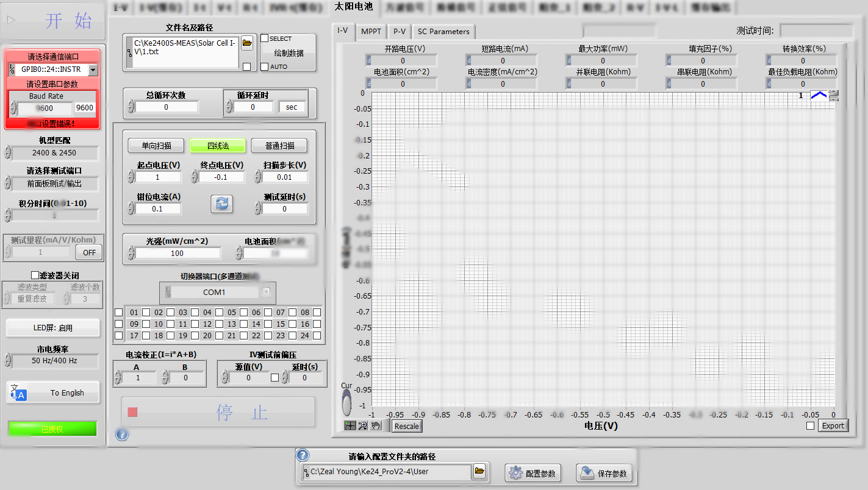Click the 扫描步长 field showing 0.01
The height and width of the screenshot is (490, 868).
[x=285, y=177]
